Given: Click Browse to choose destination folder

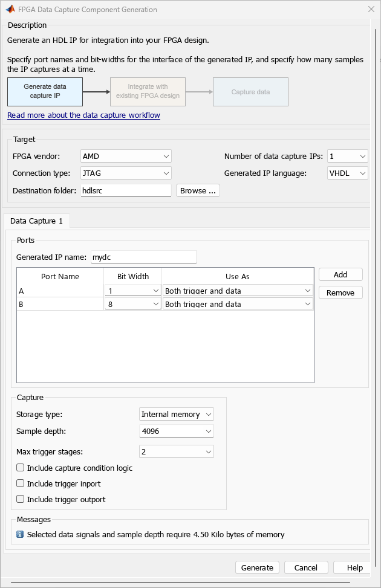Looking at the screenshot, I should pyautogui.click(x=198, y=190).
